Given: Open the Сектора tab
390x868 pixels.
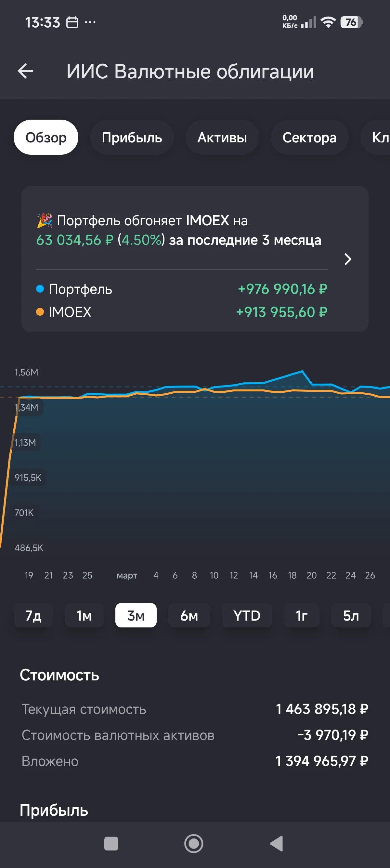Looking at the screenshot, I should click(x=309, y=137).
